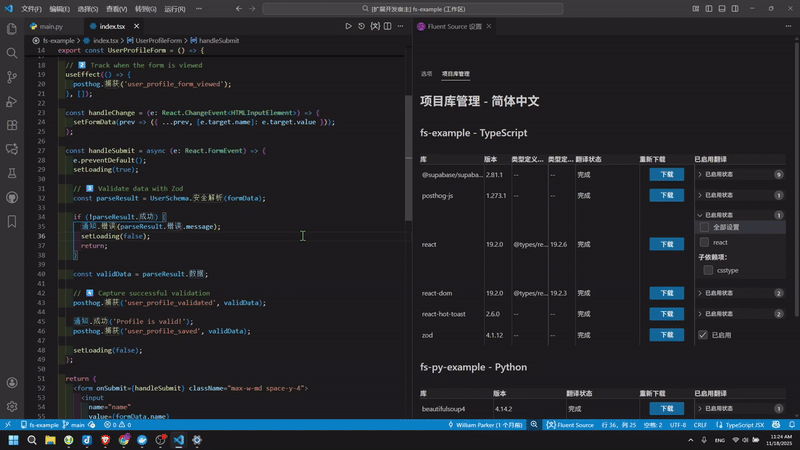The image size is (800, 450).
Task: Open the Explorer view in the activity bar
Action: [x=12, y=29]
